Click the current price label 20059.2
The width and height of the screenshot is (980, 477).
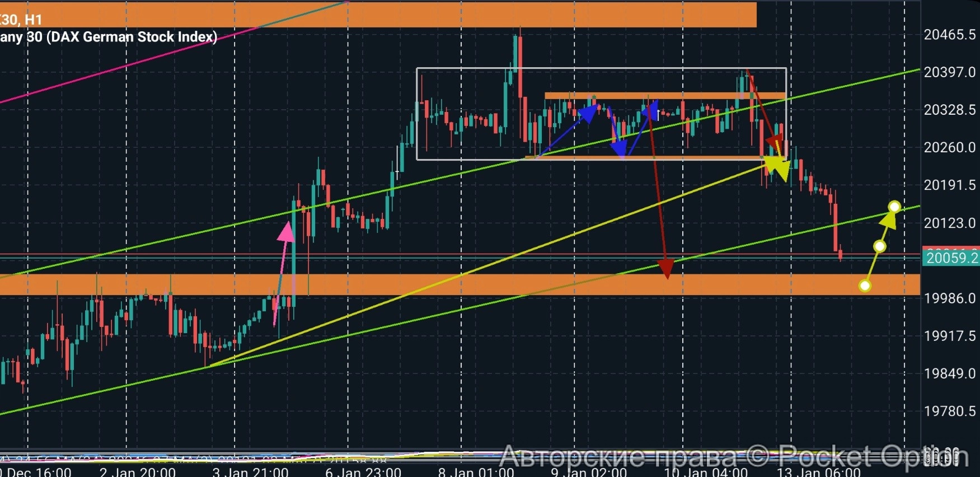pos(951,258)
